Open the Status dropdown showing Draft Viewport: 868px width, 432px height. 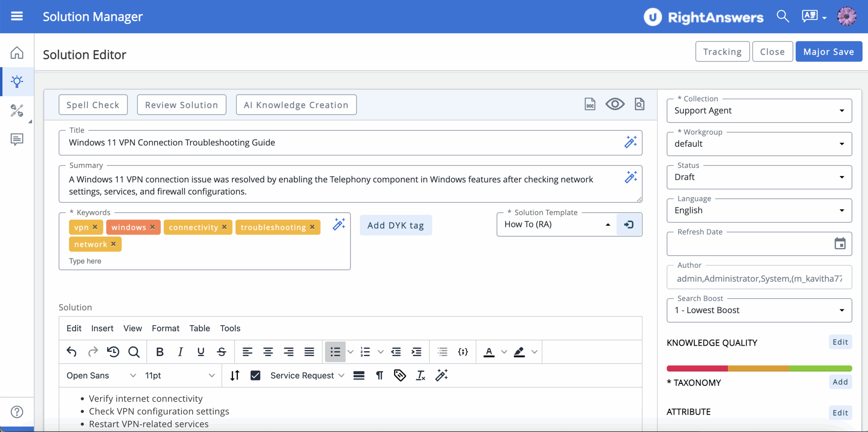tap(759, 177)
